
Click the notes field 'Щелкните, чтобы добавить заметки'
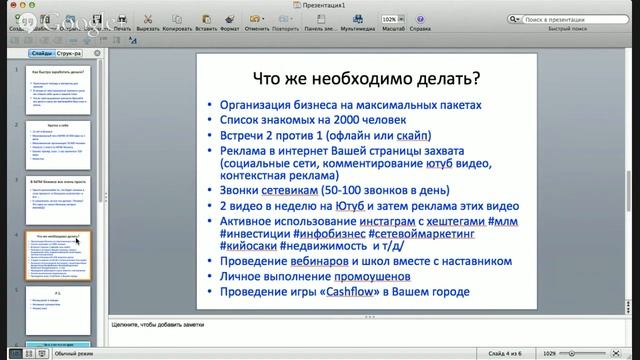point(158,325)
